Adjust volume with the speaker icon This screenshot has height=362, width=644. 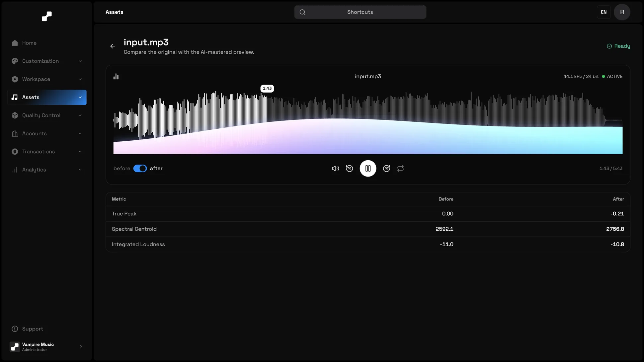[x=335, y=169]
